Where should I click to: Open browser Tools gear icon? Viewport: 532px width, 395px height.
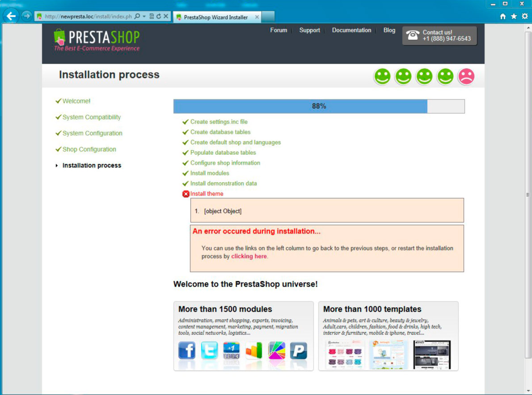click(x=525, y=16)
